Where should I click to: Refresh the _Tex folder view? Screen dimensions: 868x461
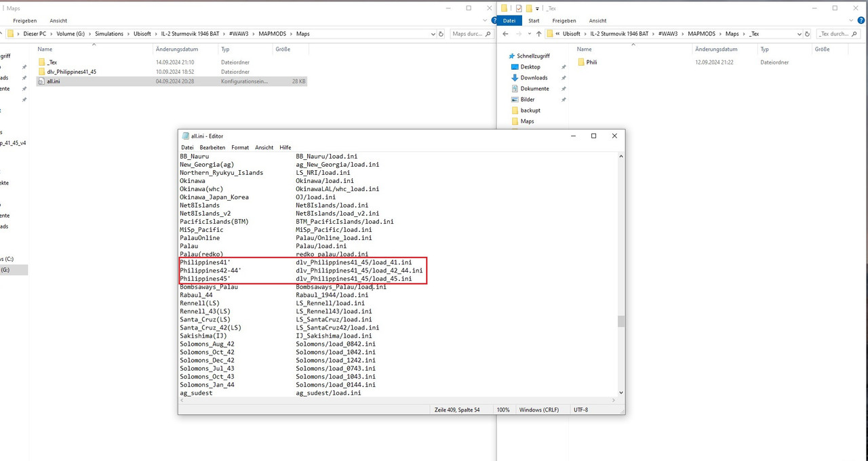(x=808, y=33)
